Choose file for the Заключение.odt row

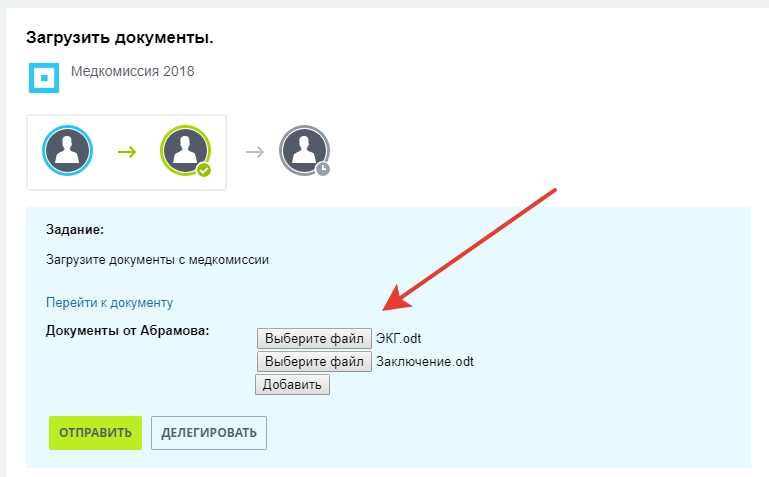[314, 361]
